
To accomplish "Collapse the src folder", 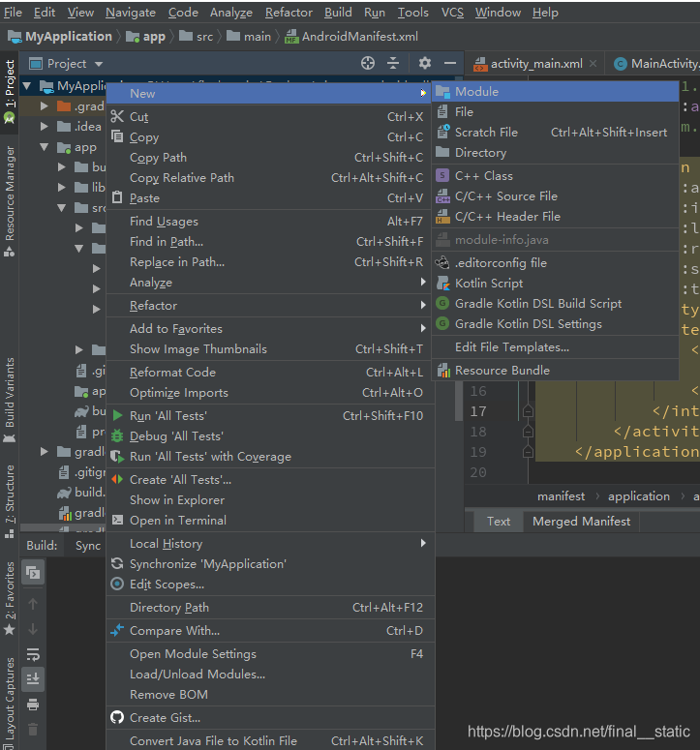I will pos(62,208).
